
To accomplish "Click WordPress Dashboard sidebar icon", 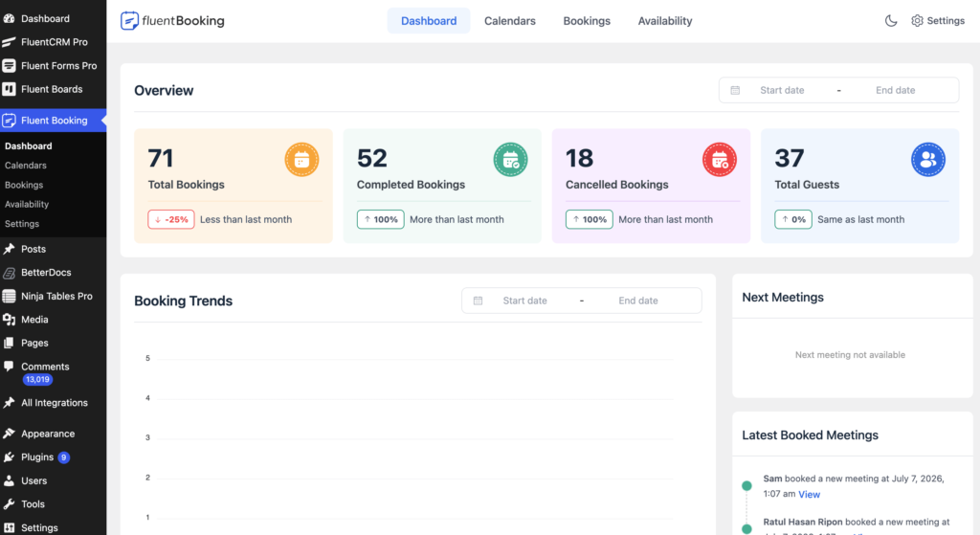I will 9,18.
